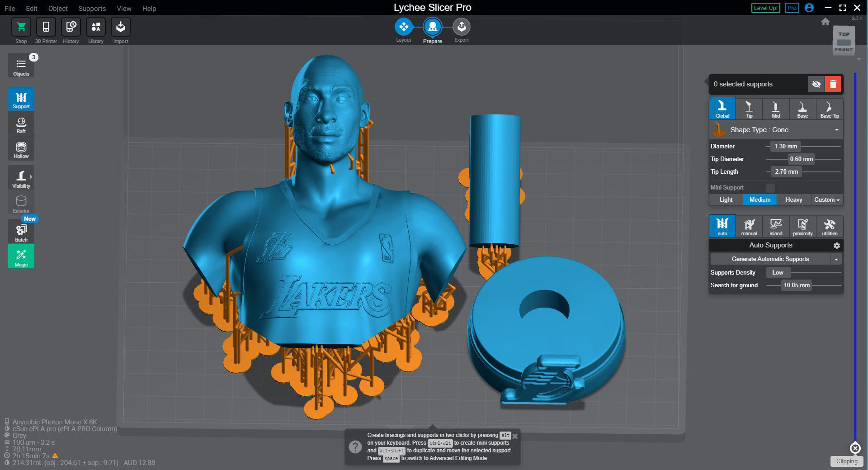Switch to auto support mode

coord(722,227)
